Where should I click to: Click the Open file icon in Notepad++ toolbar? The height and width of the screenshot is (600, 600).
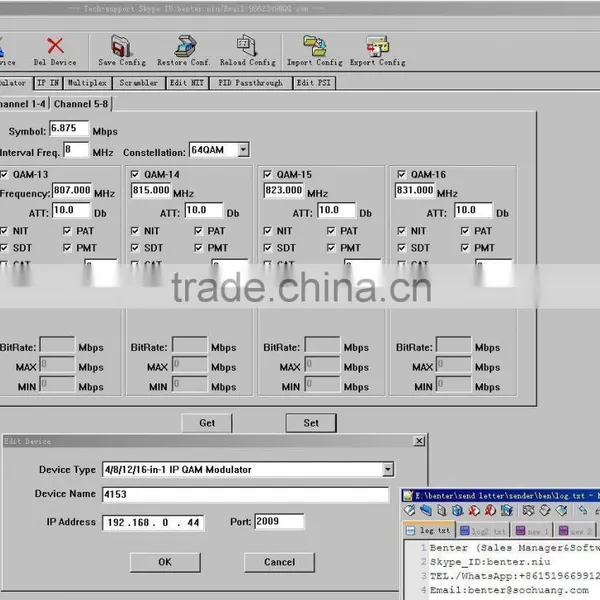426,510
